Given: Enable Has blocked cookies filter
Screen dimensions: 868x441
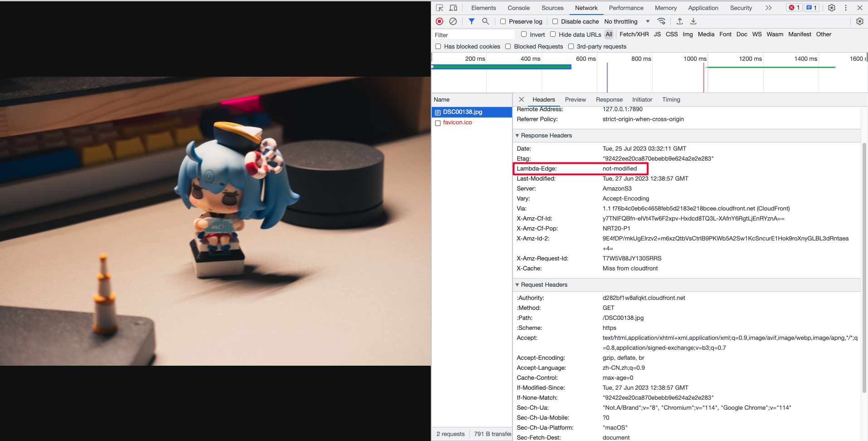Looking at the screenshot, I should pyautogui.click(x=438, y=46).
